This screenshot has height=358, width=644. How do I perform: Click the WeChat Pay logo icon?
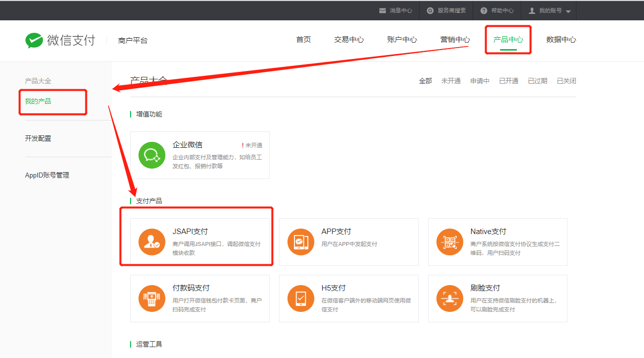coord(34,40)
